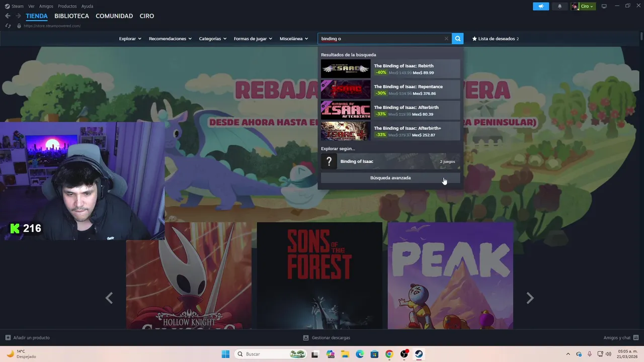
Task: Select The Binding of Isaac: Afterbirth+ result
Action: pos(390,131)
